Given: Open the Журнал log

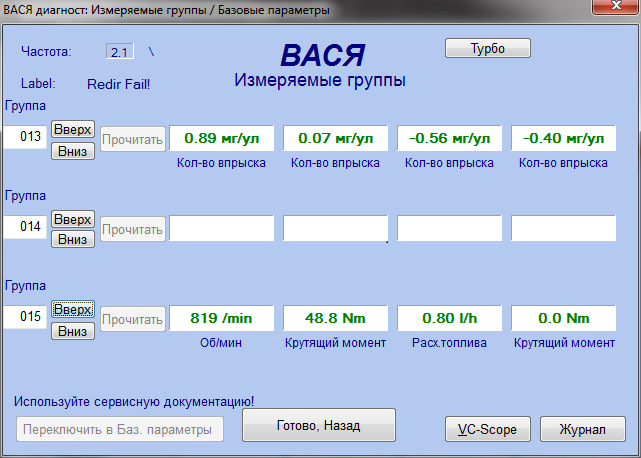Looking at the screenshot, I should [583, 429].
